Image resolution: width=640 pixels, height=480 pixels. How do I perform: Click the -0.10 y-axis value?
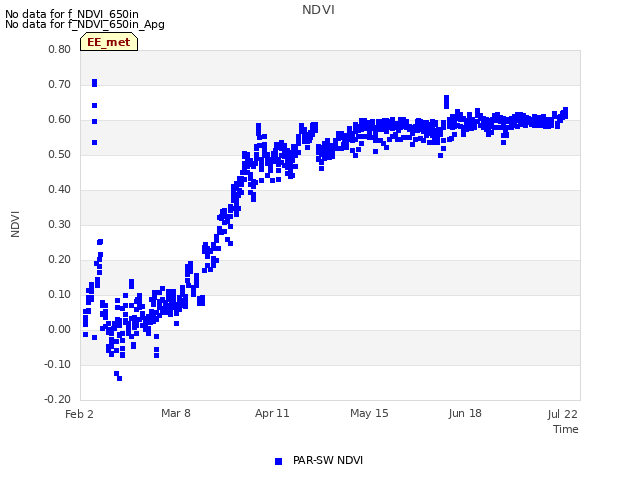[x=58, y=364]
